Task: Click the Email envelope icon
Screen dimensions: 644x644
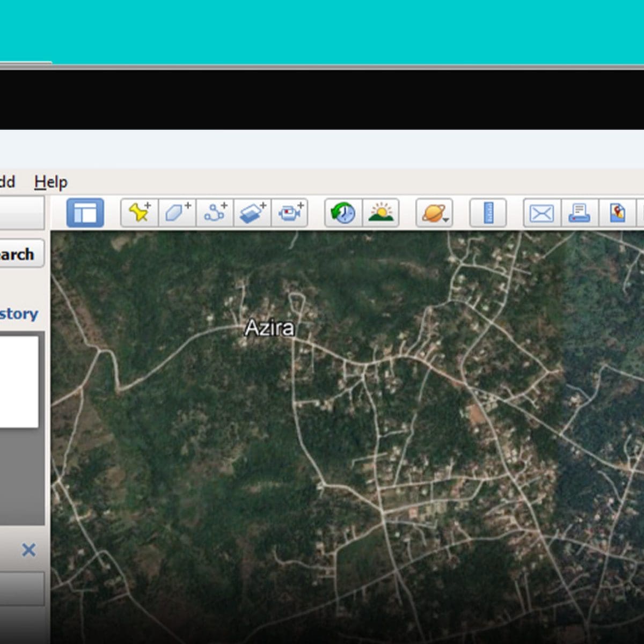Action: (x=541, y=213)
